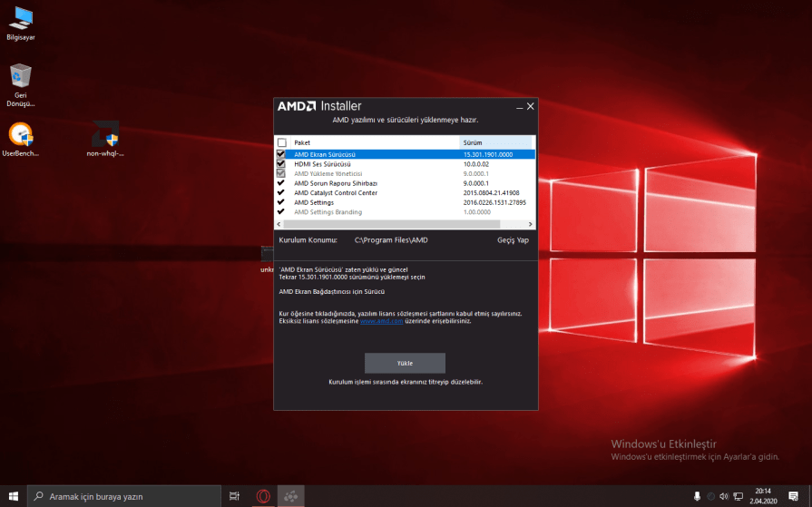Open the Windows Start menu
The height and width of the screenshot is (507, 812).
click(14, 496)
